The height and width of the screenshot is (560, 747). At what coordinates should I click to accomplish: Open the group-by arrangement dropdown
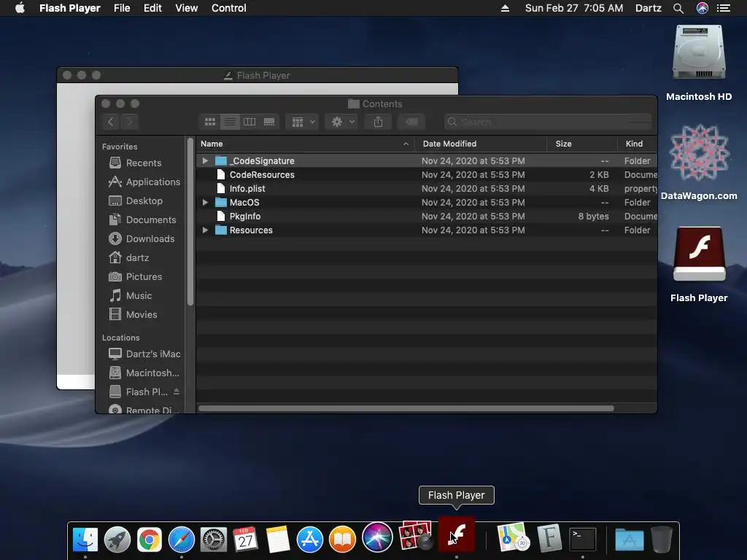302,122
